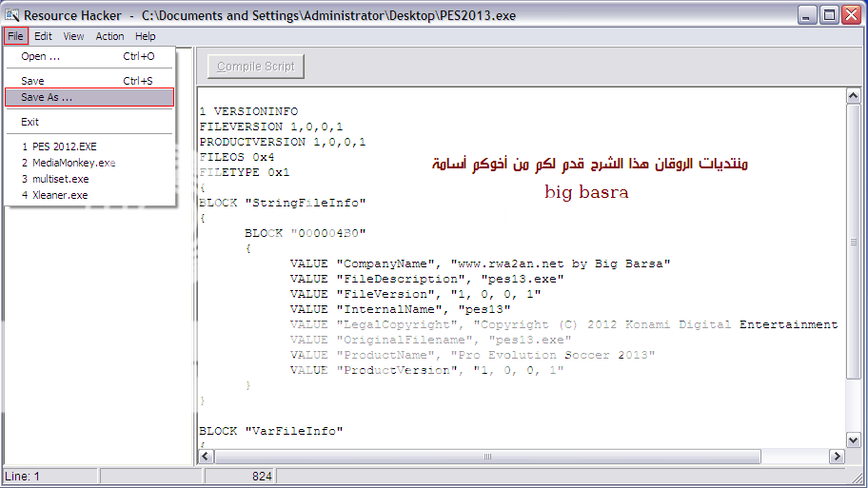Viewport: 868px width, 488px height.
Task: Click the BLOCK "000004B0" line
Action: tap(305, 233)
